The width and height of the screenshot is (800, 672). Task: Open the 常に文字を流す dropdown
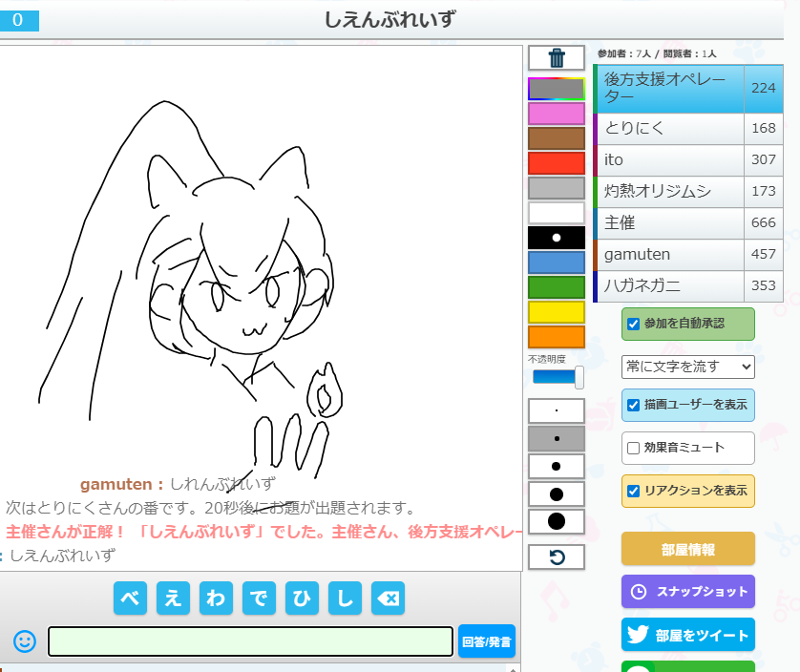(687, 367)
